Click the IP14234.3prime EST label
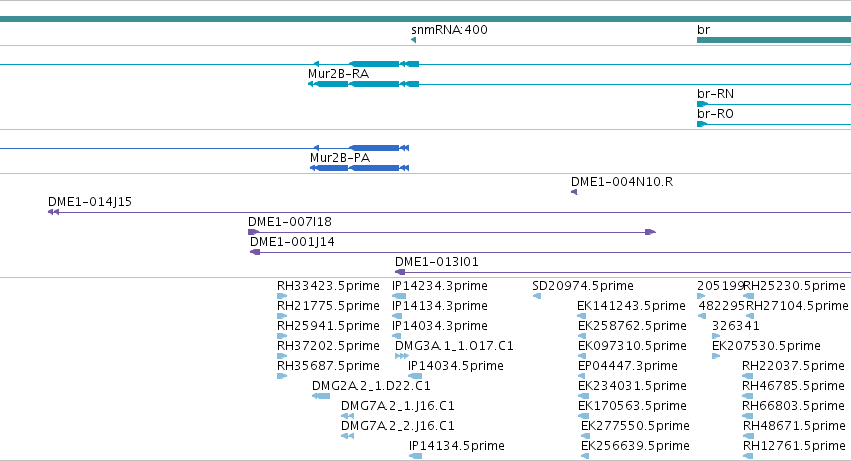The image size is (851, 461). click(x=440, y=286)
